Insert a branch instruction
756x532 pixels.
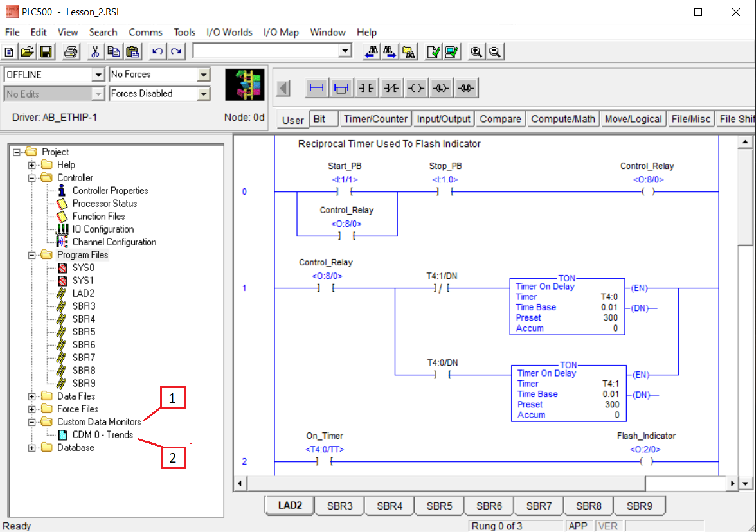pos(341,87)
